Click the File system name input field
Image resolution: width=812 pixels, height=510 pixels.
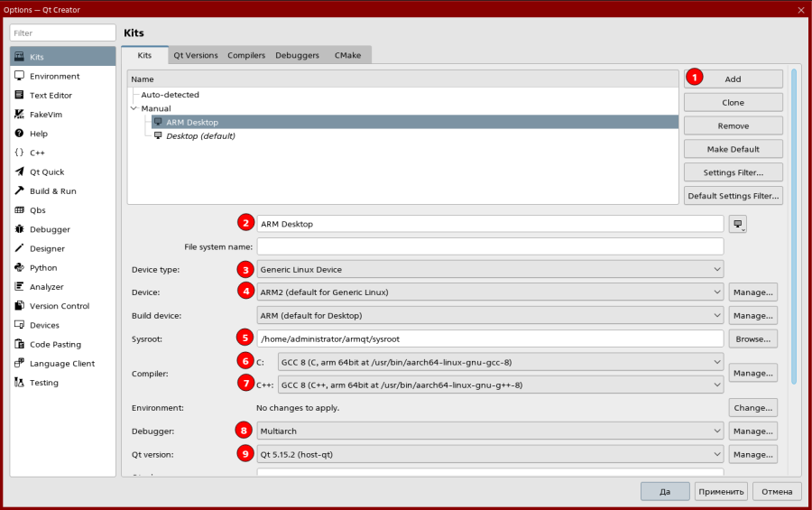click(490, 246)
